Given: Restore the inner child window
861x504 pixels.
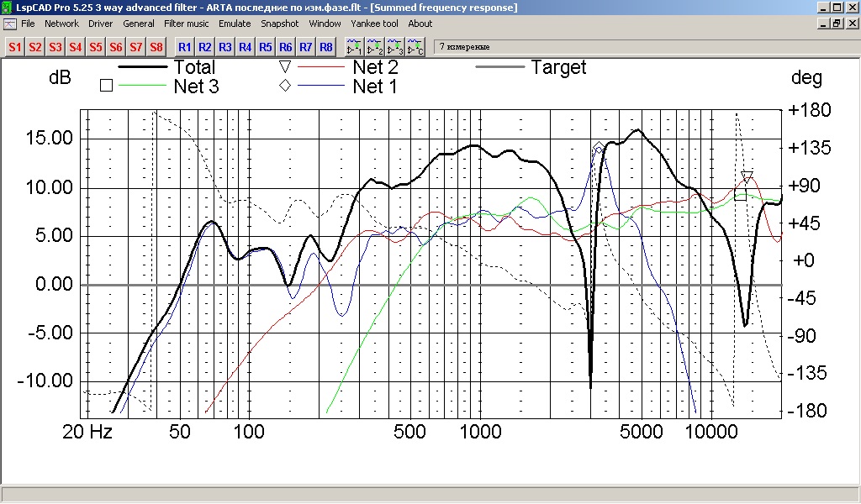Looking at the screenshot, I should pos(837,24).
